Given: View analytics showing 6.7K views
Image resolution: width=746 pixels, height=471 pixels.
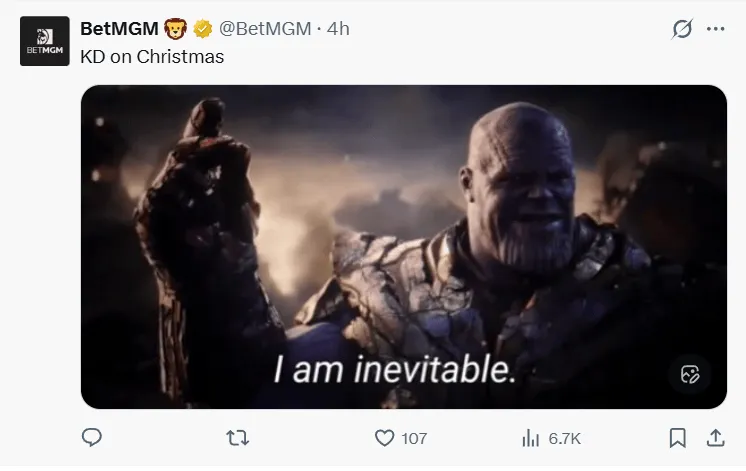Looking at the screenshot, I should click(530, 438).
